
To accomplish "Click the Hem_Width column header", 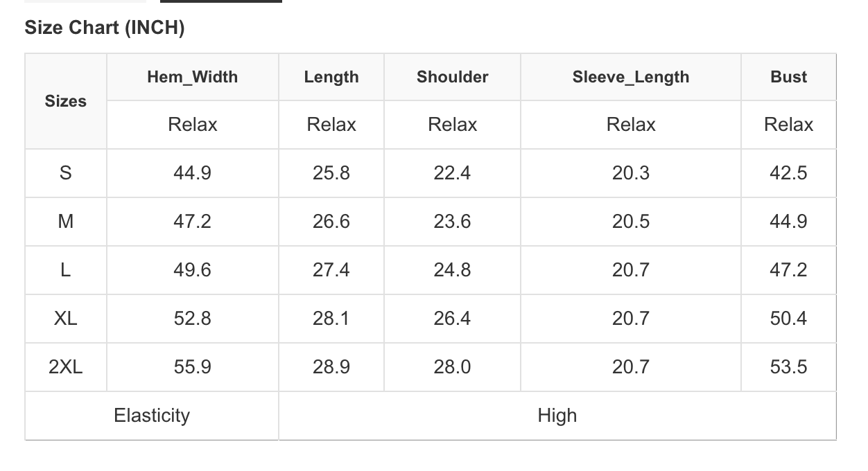I will tap(192, 77).
